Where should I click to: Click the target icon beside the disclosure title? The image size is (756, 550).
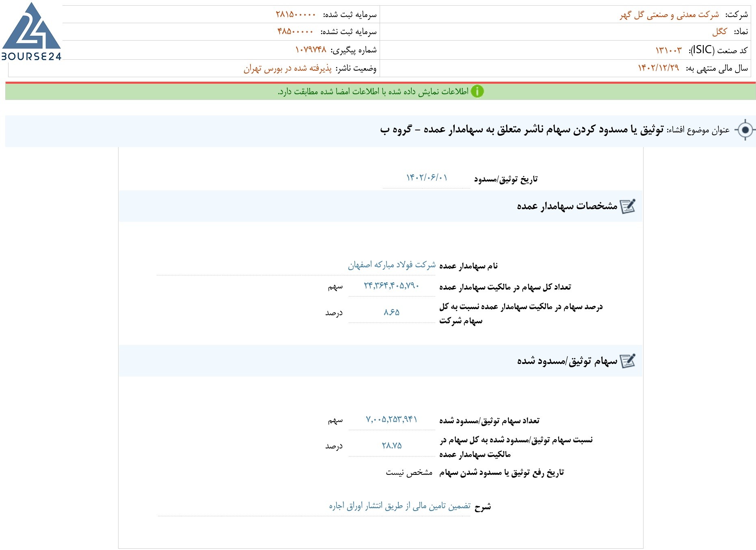point(745,130)
